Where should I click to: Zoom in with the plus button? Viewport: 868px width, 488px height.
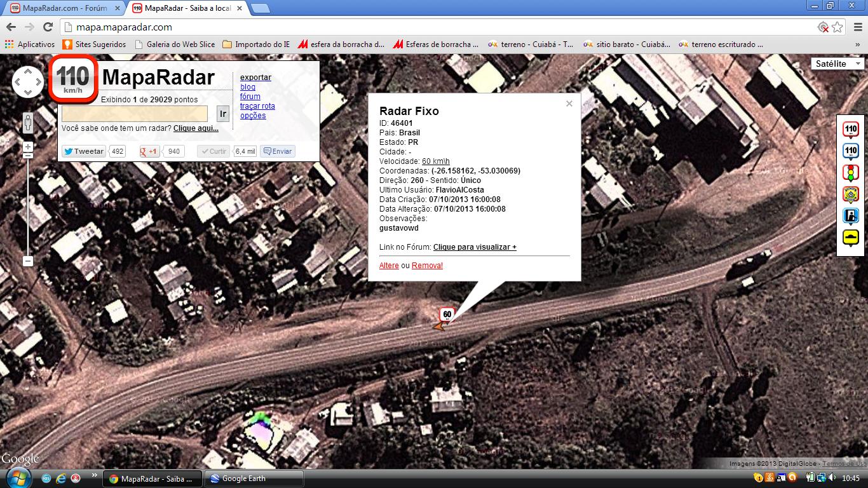pyautogui.click(x=28, y=147)
